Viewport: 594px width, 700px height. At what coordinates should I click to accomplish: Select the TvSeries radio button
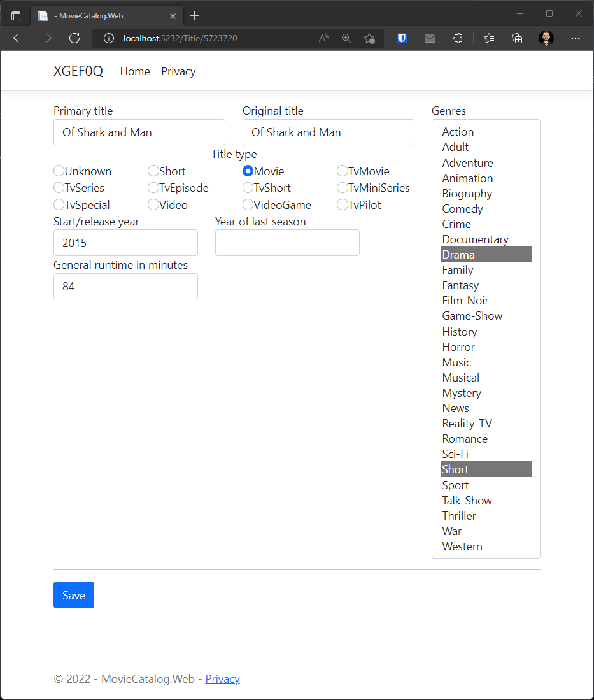[x=59, y=188]
